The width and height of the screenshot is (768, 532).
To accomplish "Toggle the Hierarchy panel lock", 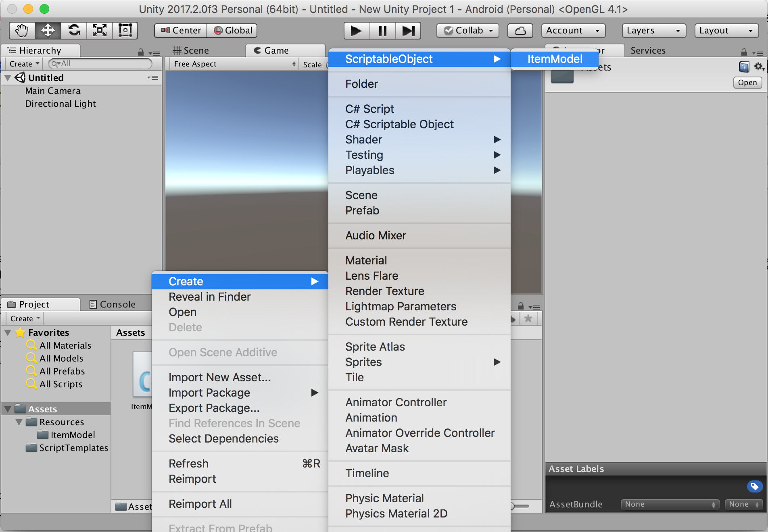I will pos(140,52).
